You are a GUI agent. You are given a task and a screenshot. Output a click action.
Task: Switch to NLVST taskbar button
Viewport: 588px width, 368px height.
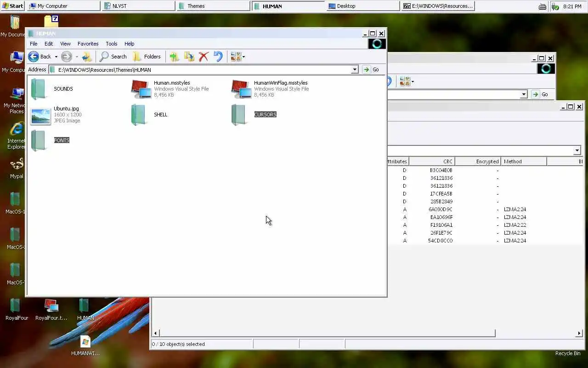(138, 6)
